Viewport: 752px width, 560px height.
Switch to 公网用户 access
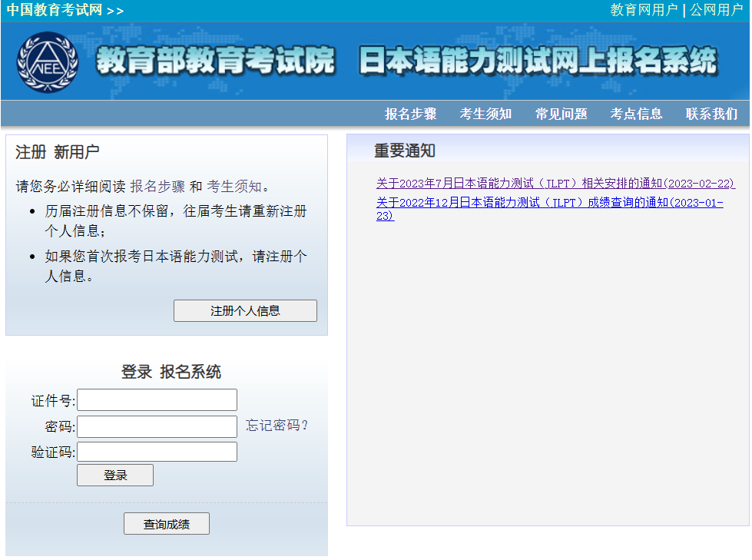point(717,10)
